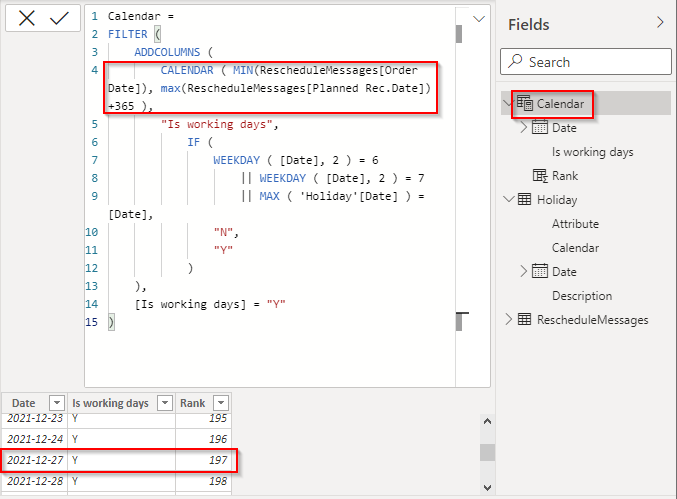
Task: Click rank value 197 cell
Action: (203, 460)
